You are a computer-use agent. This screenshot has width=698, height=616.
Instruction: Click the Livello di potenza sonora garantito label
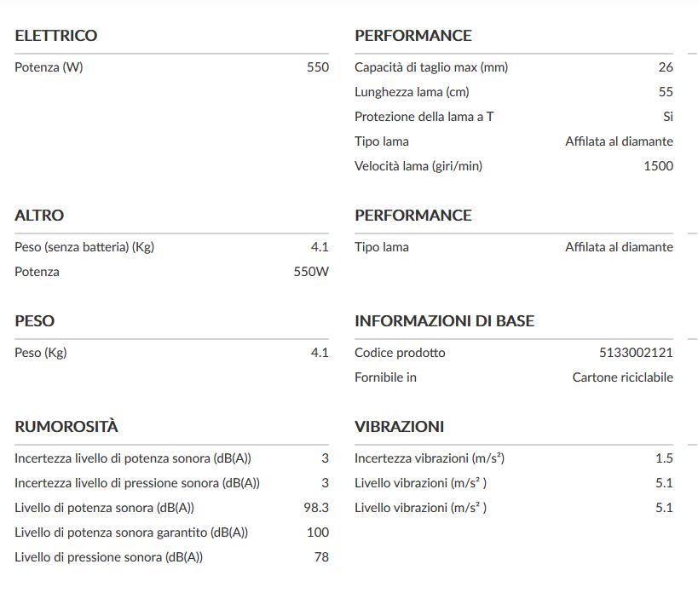point(131,533)
